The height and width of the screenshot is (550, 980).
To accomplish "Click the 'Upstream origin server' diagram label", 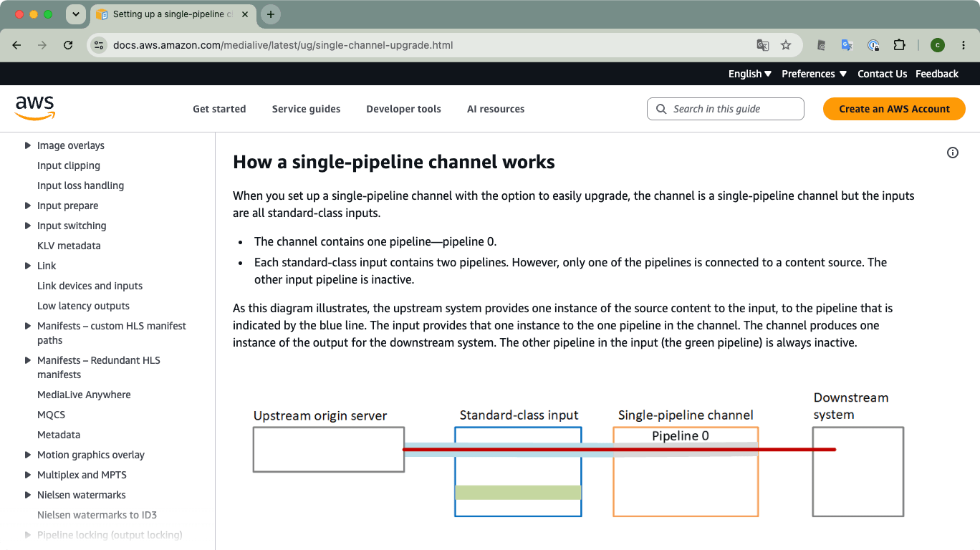I will [320, 415].
